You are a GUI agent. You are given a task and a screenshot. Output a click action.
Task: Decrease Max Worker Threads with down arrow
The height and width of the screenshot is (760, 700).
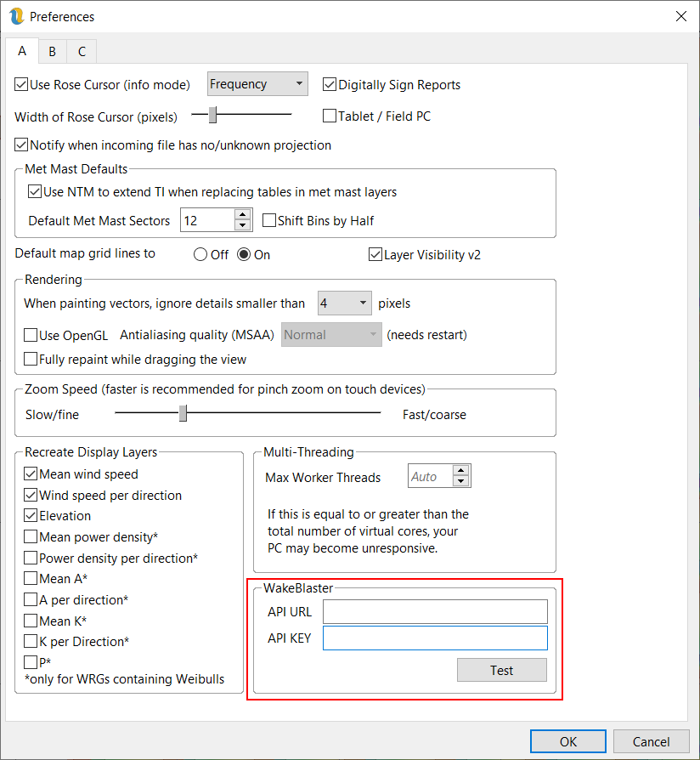point(461,482)
